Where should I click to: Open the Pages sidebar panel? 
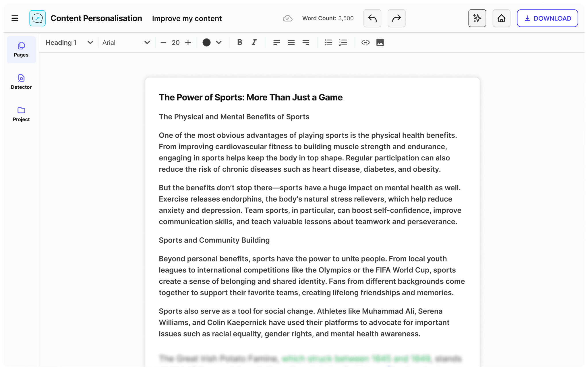tap(21, 50)
